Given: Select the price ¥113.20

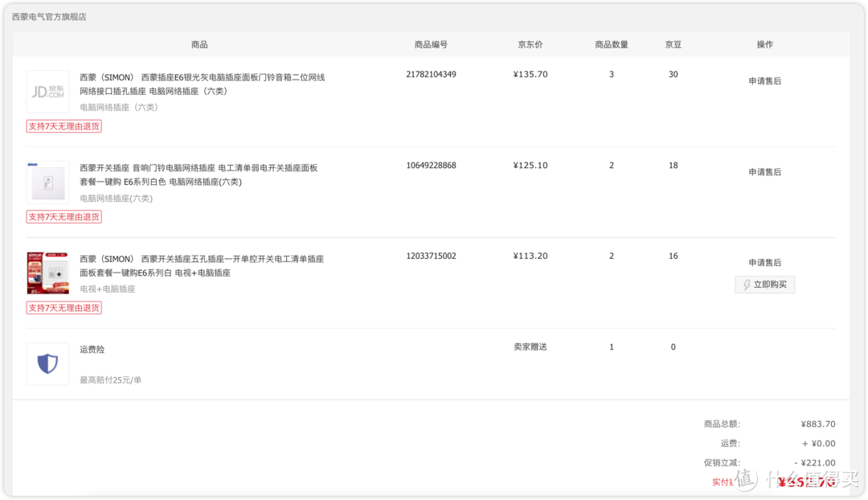Looking at the screenshot, I should (530, 256).
